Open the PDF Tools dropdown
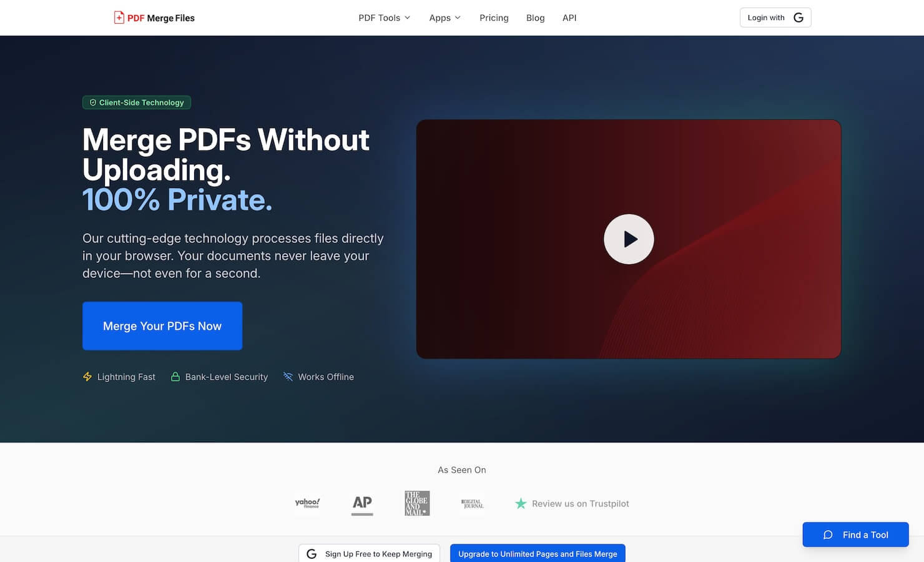 click(380, 17)
